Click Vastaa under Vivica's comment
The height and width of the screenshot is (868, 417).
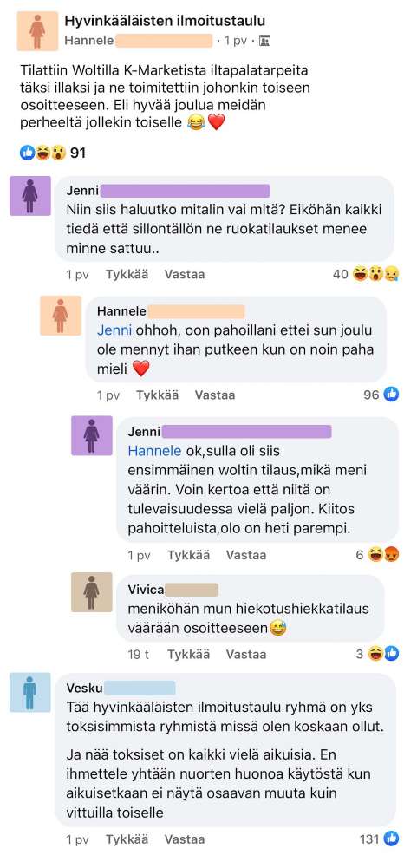pyautogui.click(x=246, y=654)
